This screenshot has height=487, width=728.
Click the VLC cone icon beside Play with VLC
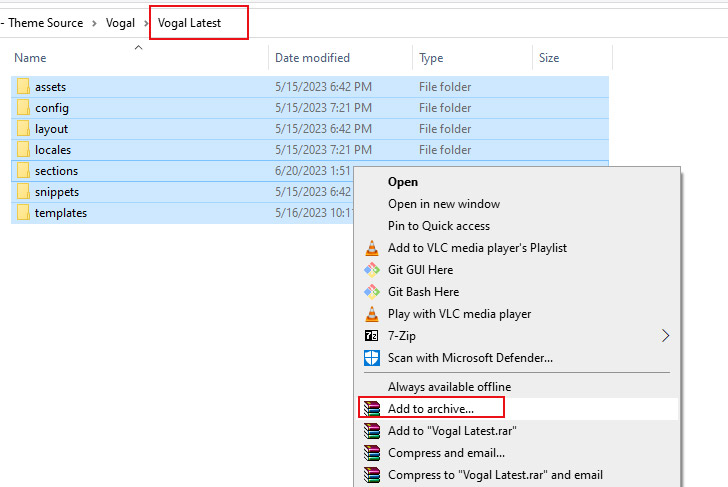point(372,314)
